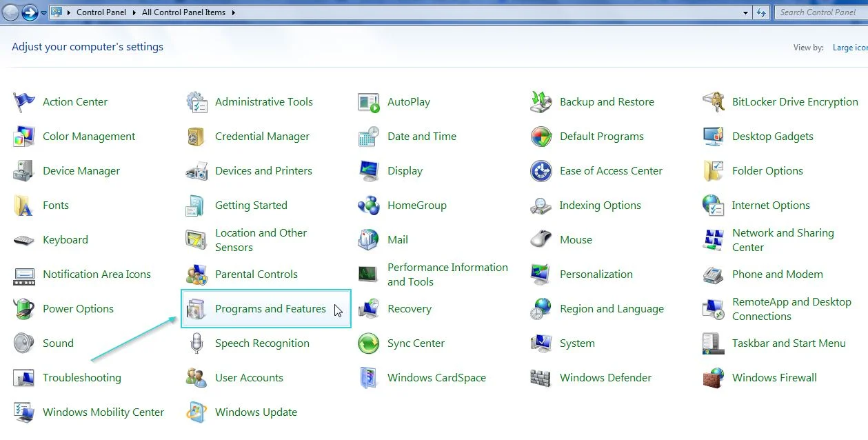Open the Windows Mobility Center link
This screenshot has height=440, width=868.
[103, 412]
